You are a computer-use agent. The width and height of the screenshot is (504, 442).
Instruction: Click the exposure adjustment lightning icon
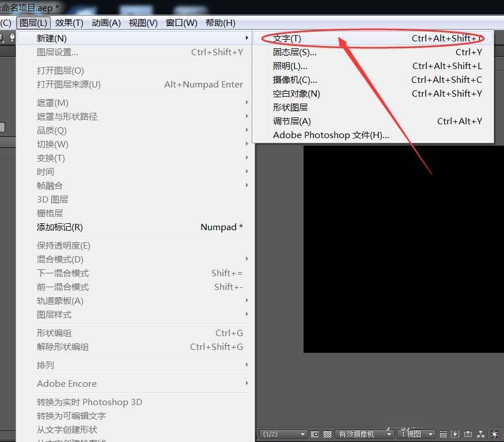pyautogui.click(x=454, y=434)
